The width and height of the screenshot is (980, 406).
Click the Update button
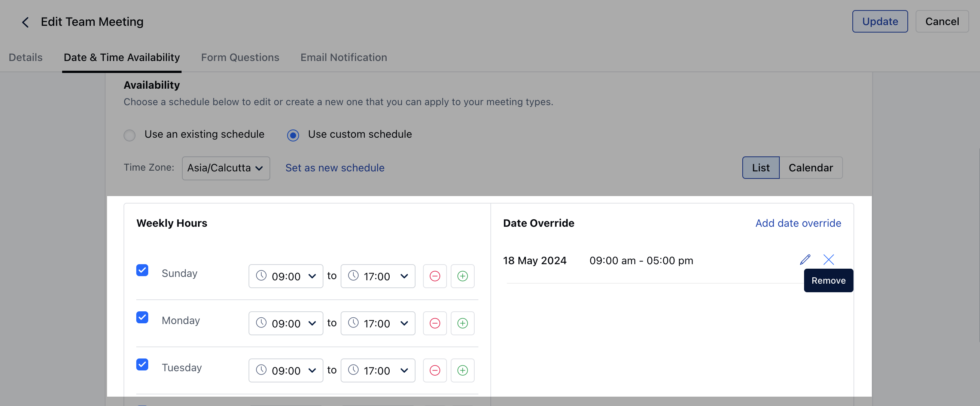(880, 22)
